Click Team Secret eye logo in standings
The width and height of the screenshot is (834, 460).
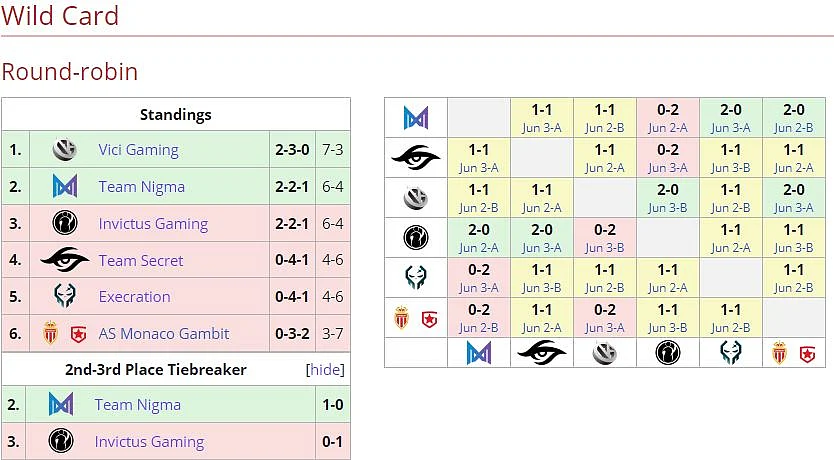(65, 260)
